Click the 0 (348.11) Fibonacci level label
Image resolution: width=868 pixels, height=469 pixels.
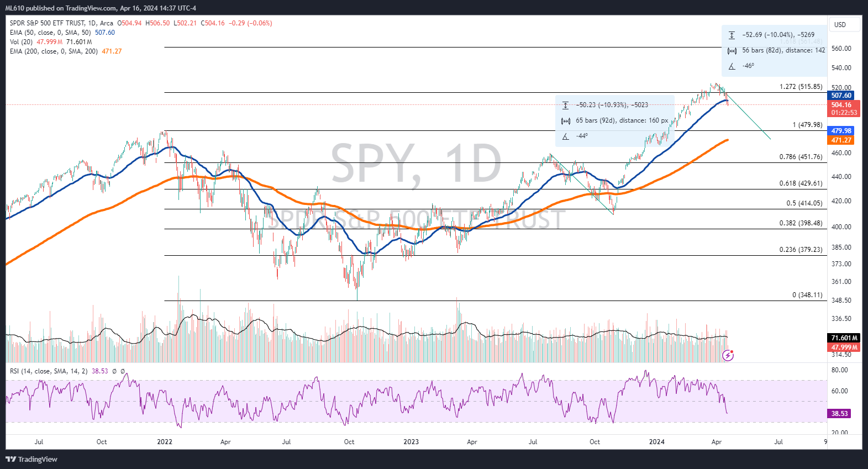[x=807, y=295]
